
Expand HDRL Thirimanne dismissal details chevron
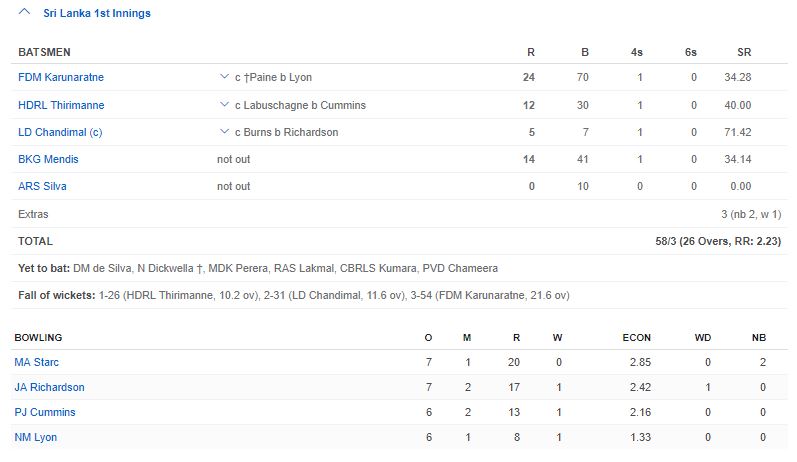click(224, 105)
